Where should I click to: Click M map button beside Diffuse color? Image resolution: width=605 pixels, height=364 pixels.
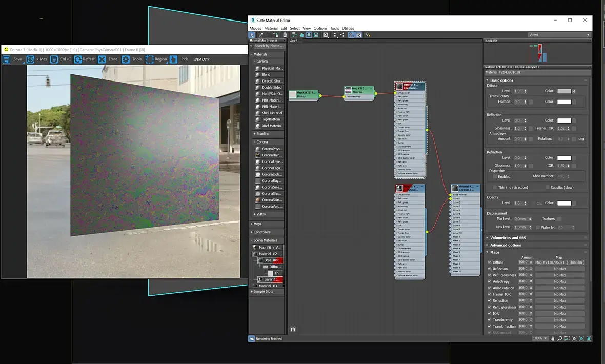[573, 91]
